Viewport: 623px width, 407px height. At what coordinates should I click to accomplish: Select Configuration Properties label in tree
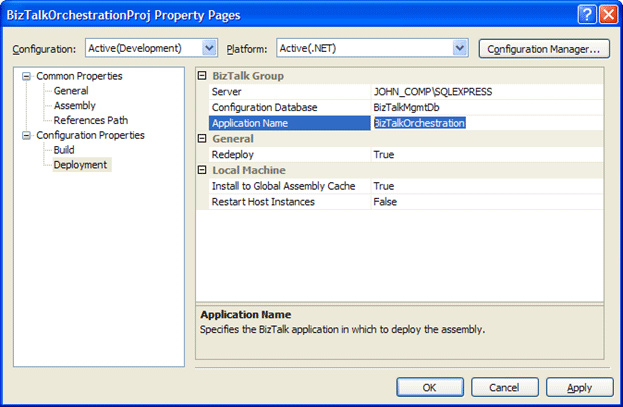[x=91, y=136]
